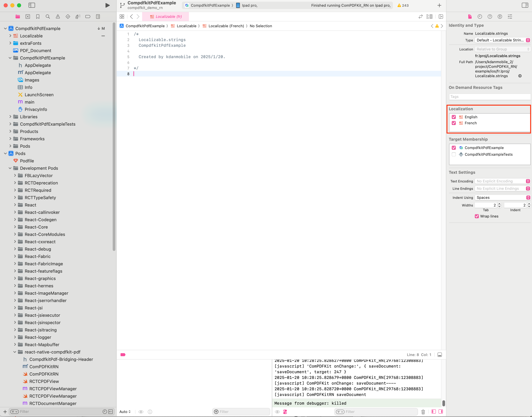The height and width of the screenshot is (417, 532).
Task: Open the Find navigator magnifier icon
Action: [48, 17]
